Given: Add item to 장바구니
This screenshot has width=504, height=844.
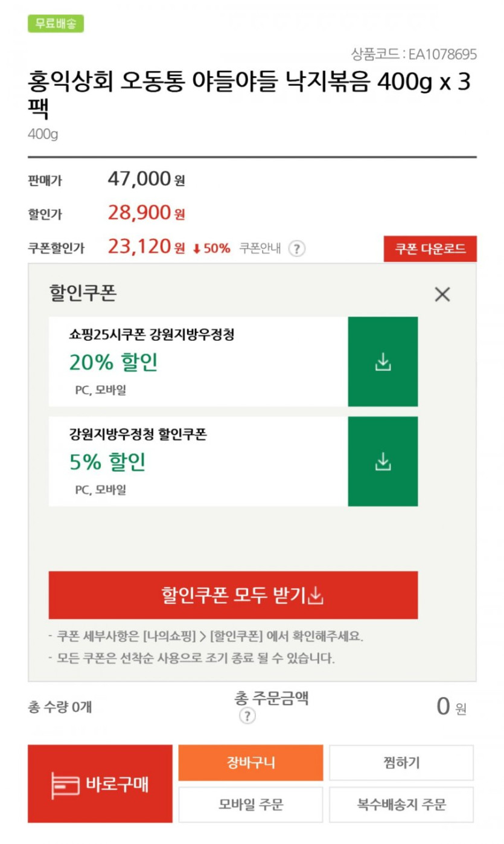Looking at the screenshot, I should pyautogui.click(x=250, y=762).
